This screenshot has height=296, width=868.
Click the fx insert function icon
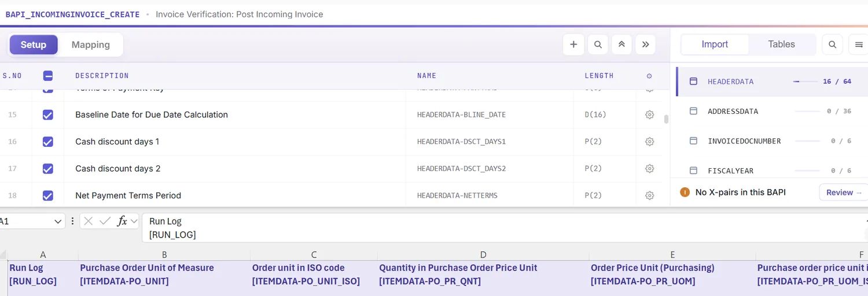pos(122,221)
